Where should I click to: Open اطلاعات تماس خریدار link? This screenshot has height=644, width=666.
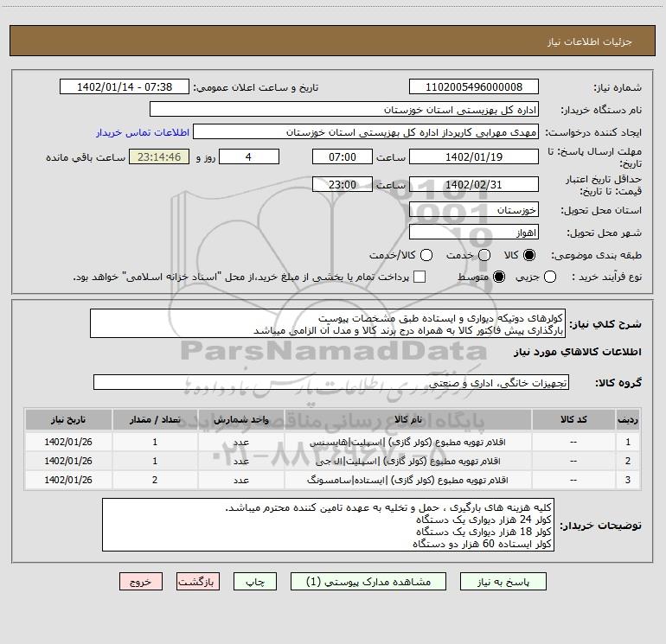143,132
